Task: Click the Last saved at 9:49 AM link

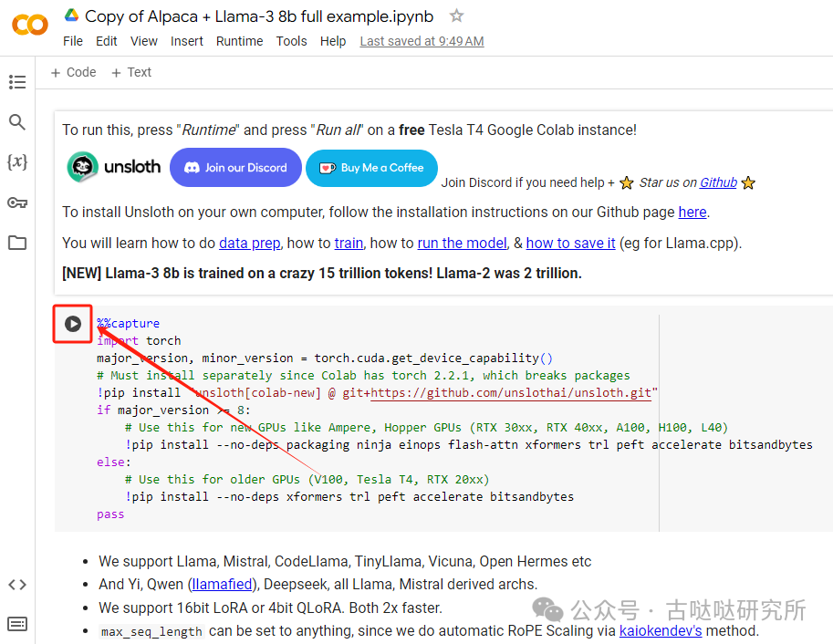Action: [422, 41]
